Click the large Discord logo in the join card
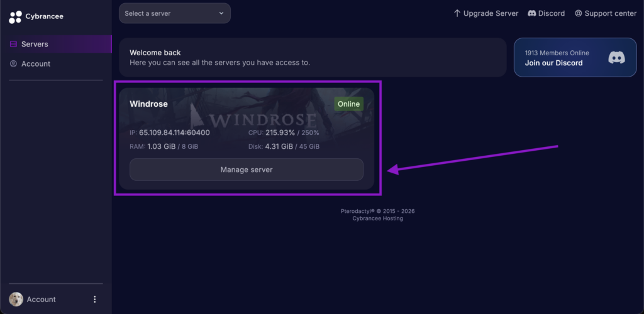The image size is (644, 314). [x=616, y=58]
